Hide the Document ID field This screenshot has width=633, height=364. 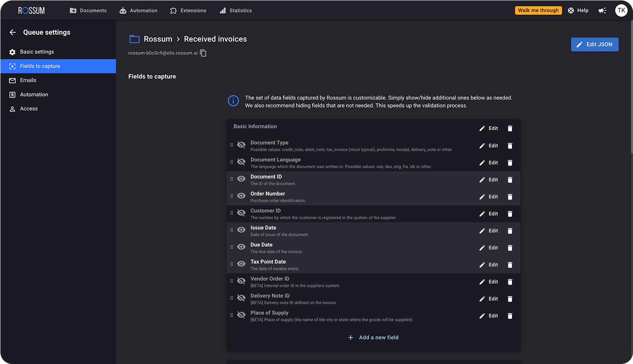(x=241, y=179)
